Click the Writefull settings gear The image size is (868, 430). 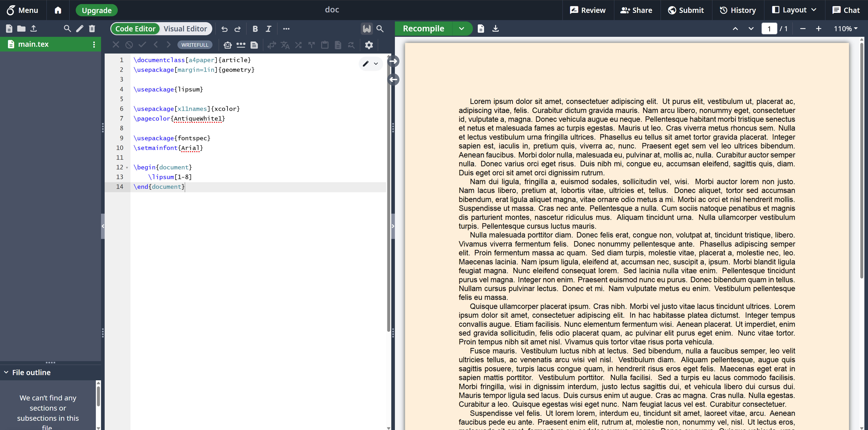point(369,45)
